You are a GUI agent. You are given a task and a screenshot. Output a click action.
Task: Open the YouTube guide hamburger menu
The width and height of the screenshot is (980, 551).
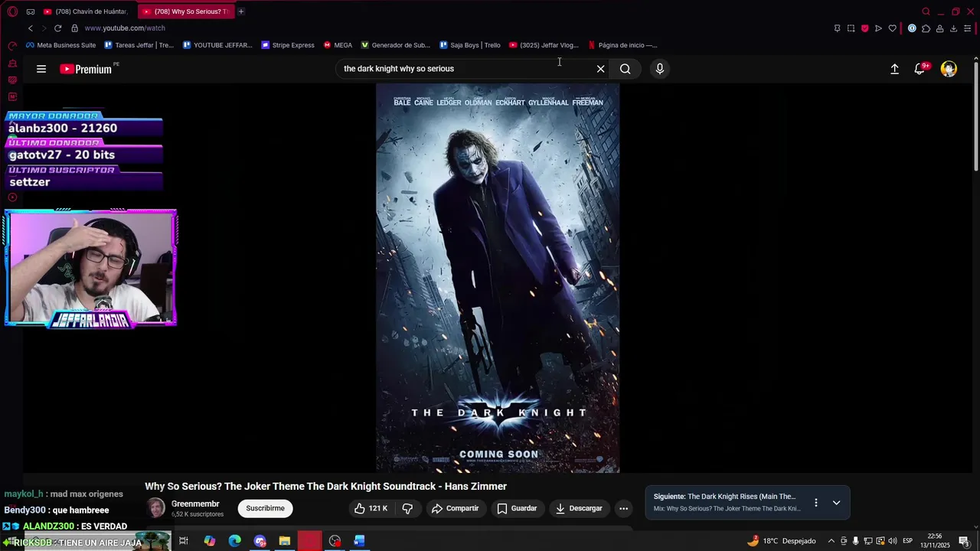pyautogui.click(x=41, y=69)
